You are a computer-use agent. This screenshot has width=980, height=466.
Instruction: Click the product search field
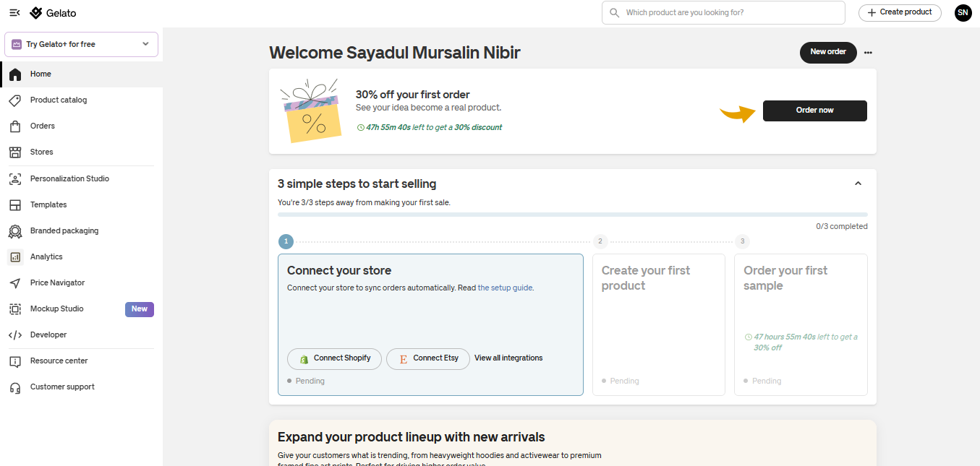click(x=723, y=12)
